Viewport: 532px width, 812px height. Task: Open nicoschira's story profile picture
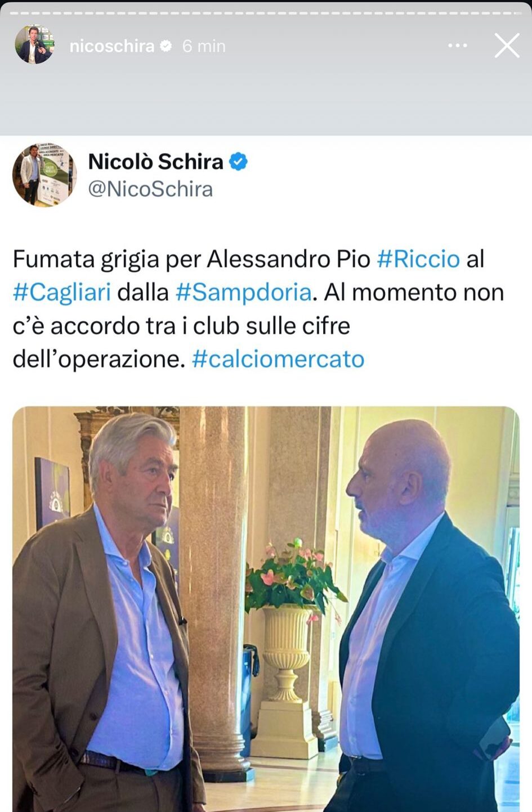[34, 45]
